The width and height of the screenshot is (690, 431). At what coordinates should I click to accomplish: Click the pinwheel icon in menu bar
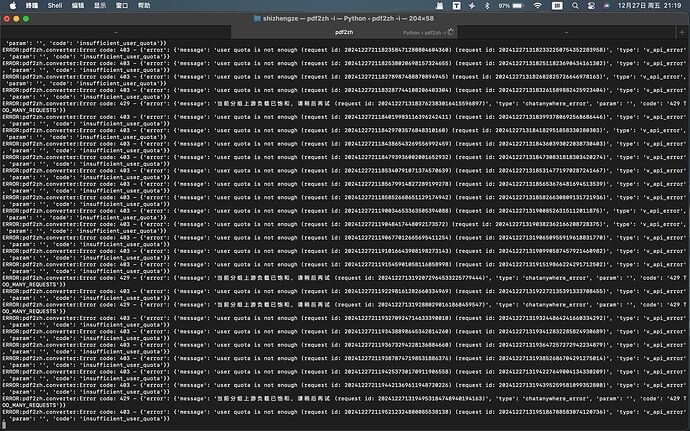click(472, 5)
